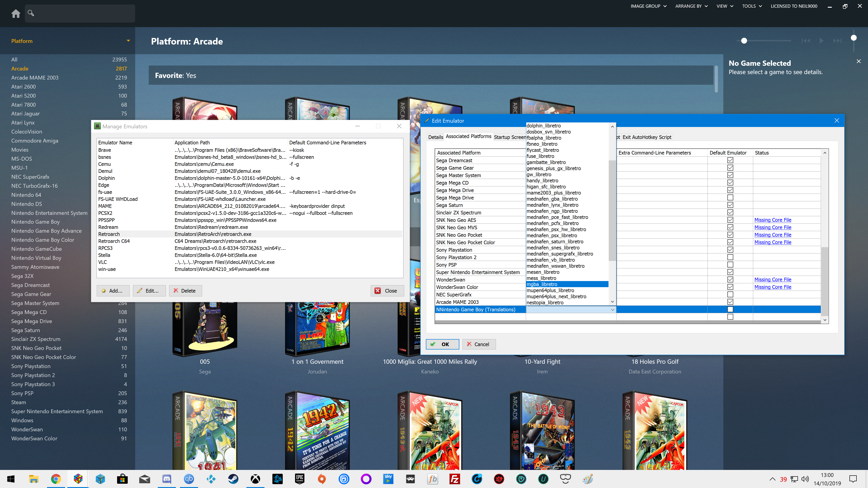Open the Exit AutoHotkey Script tab
The height and width of the screenshot is (488, 868).
(x=647, y=137)
